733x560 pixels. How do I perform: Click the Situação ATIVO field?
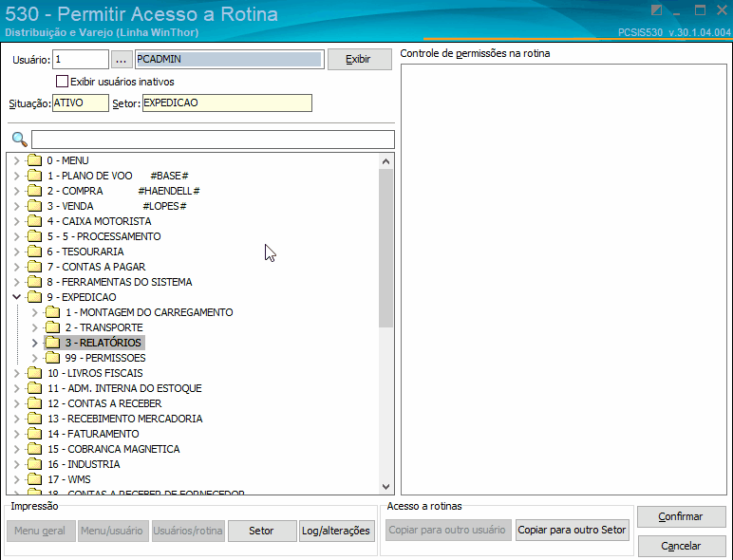click(81, 103)
